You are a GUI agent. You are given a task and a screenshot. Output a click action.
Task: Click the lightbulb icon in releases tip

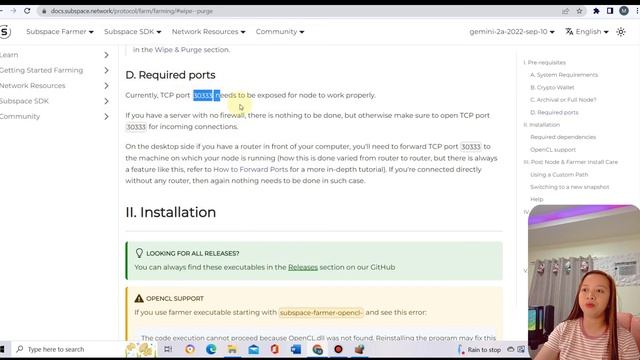pos(139,253)
